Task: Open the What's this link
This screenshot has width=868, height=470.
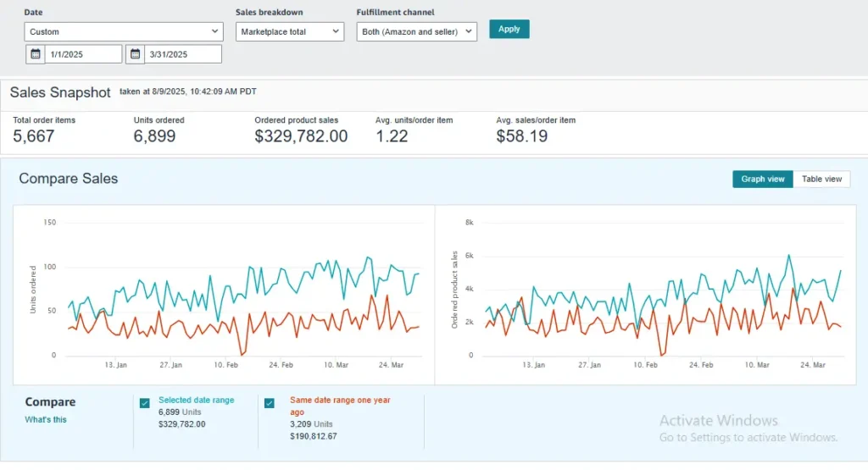Action: pyautogui.click(x=46, y=419)
